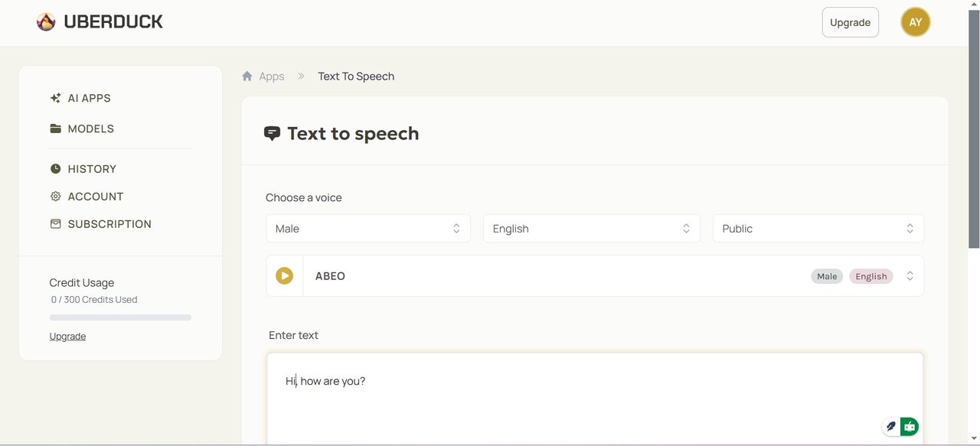Click the credit usage progress bar
The height and width of the screenshot is (446, 980).
(x=120, y=317)
